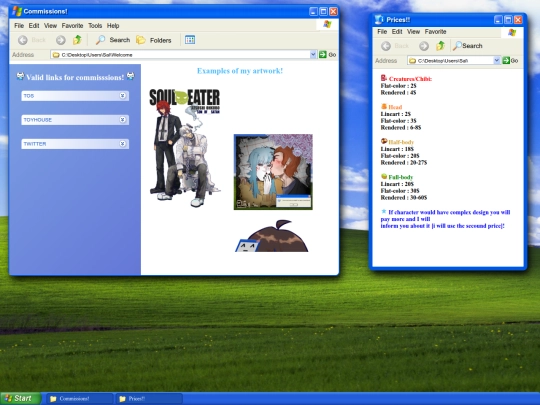Click the Go arrow in Prices window
The height and width of the screenshot is (405, 540).
(506, 60)
